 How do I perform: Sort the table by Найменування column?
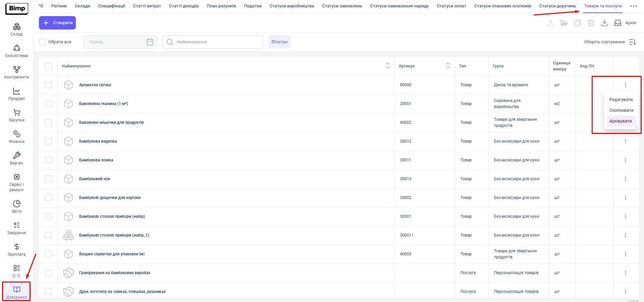387,66
